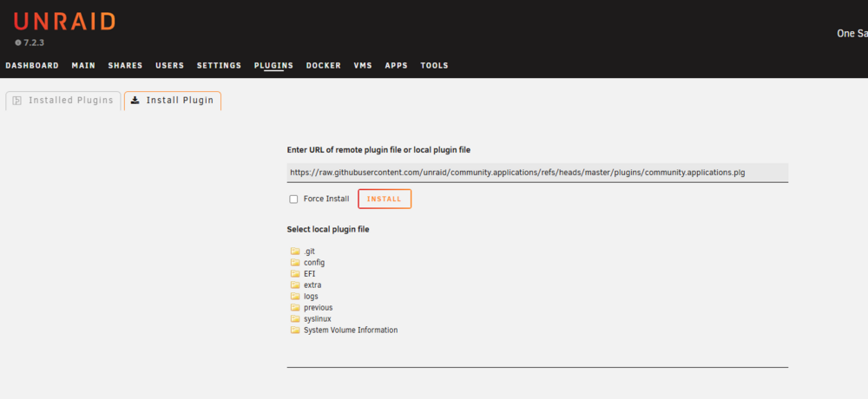Screen dimensions: 868x399
Task: Click the syslinux folder icon
Action: coord(294,318)
